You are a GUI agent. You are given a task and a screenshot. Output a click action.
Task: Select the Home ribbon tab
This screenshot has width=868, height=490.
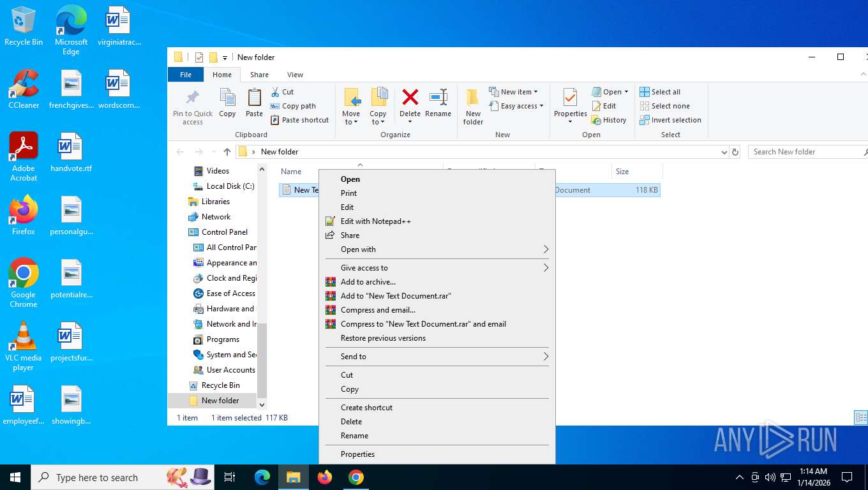point(222,75)
